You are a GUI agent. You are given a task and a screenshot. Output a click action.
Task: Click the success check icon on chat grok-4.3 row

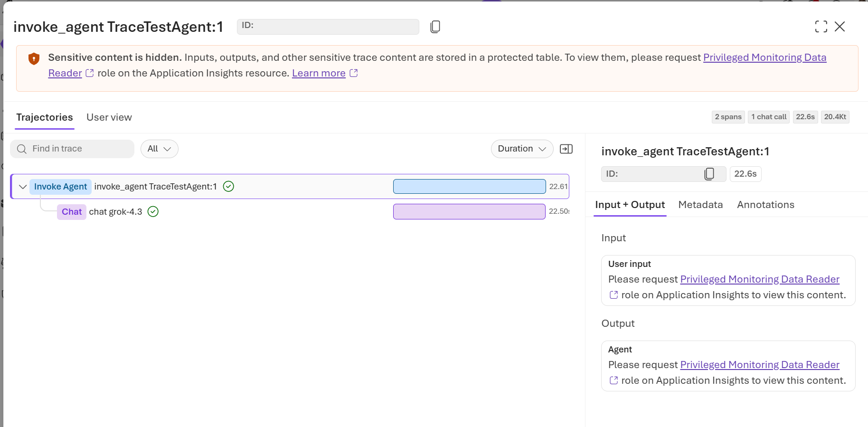tap(153, 211)
